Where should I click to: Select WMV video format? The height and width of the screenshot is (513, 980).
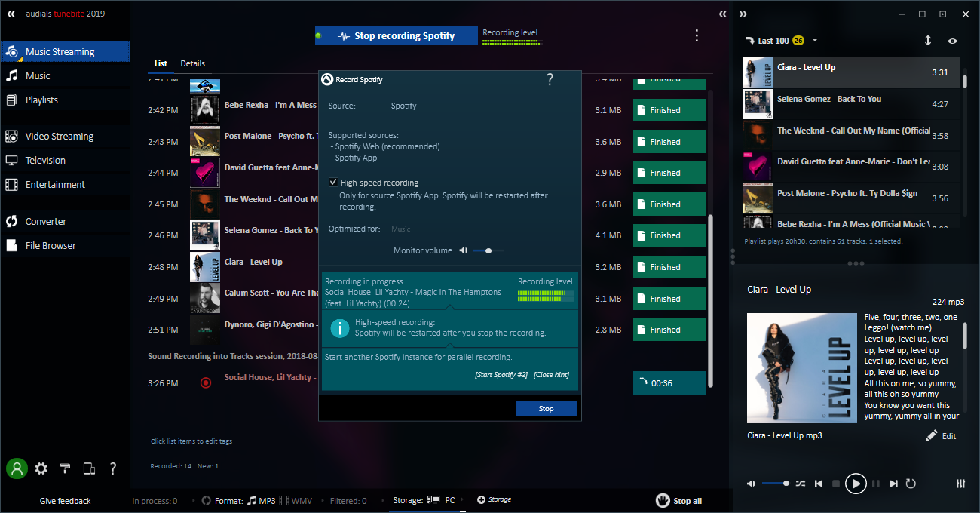295,500
